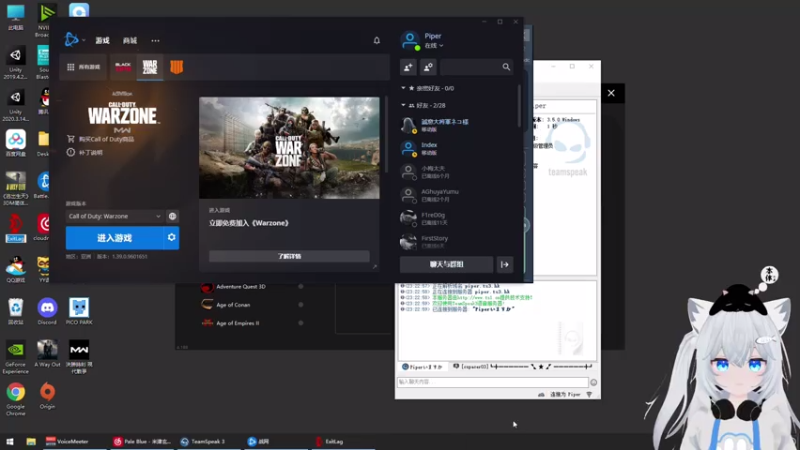Collapse the friends 2/28 group
Screen dimensions: 800x450
tap(403, 105)
